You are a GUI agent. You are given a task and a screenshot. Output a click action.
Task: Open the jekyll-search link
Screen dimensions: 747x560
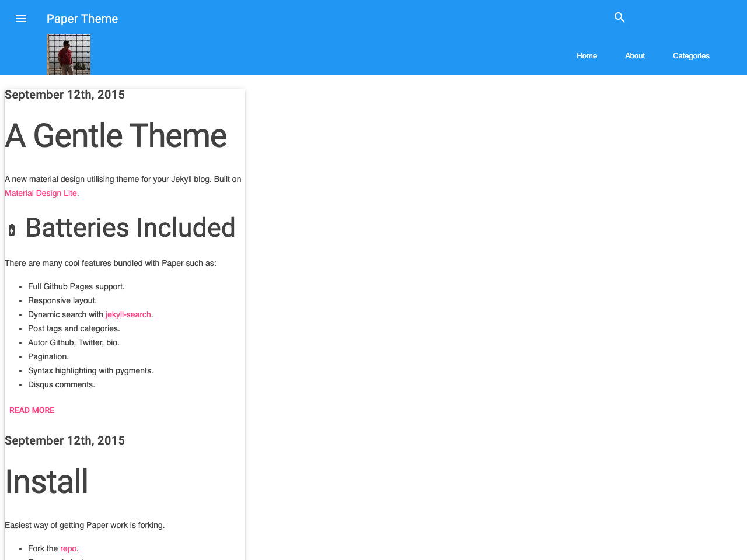pyautogui.click(x=128, y=314)
